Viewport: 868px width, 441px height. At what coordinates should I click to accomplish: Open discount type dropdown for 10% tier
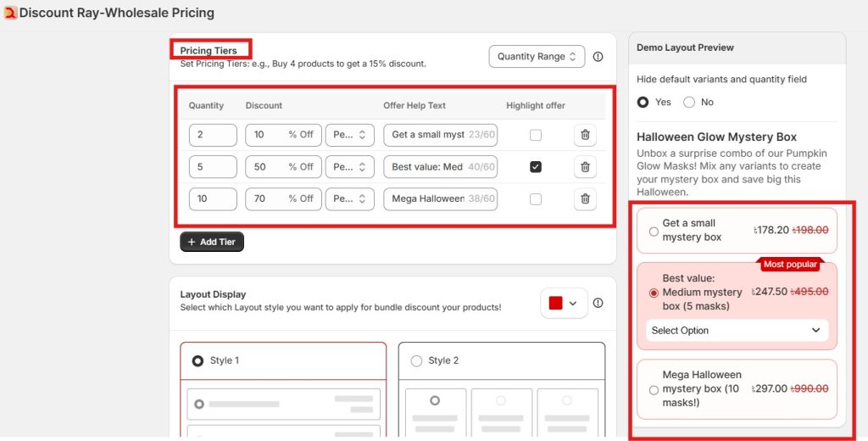349,135
